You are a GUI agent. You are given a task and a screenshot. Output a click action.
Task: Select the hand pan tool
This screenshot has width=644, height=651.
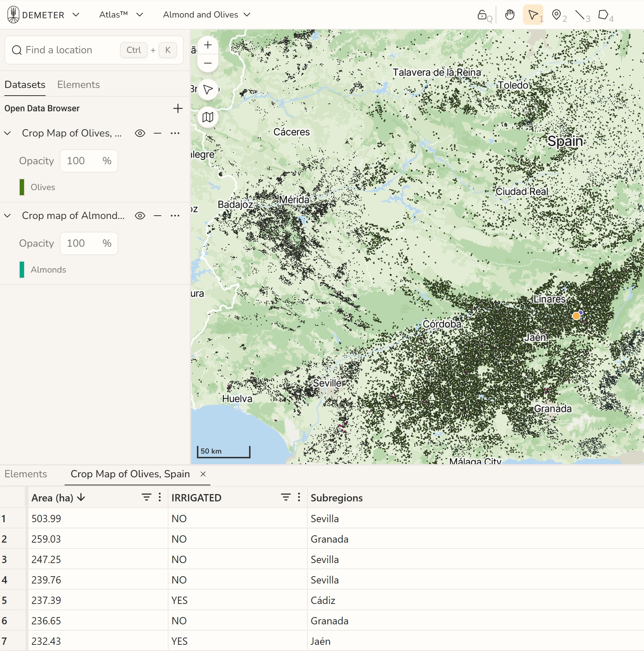tap(509, 15)
